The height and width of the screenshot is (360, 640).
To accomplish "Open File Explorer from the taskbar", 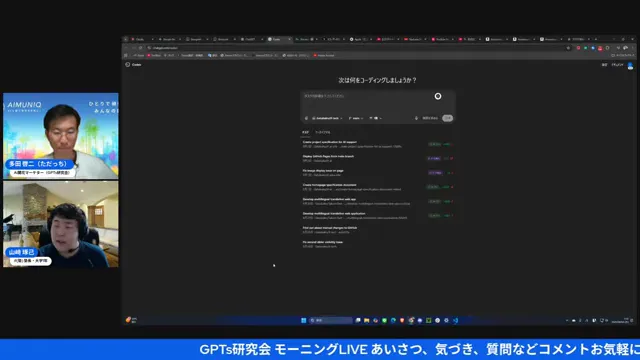I will pos(367,320).
